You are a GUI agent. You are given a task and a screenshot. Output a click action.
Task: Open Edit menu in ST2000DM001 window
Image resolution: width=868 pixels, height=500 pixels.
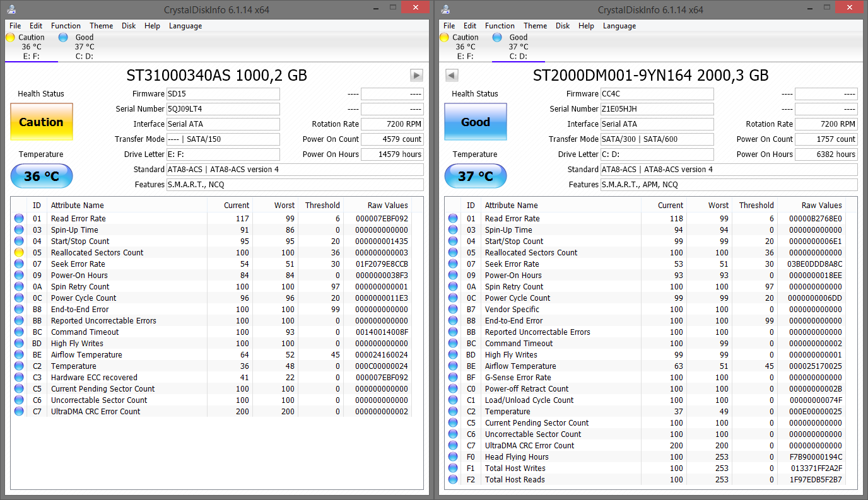[x=470, y=26]
